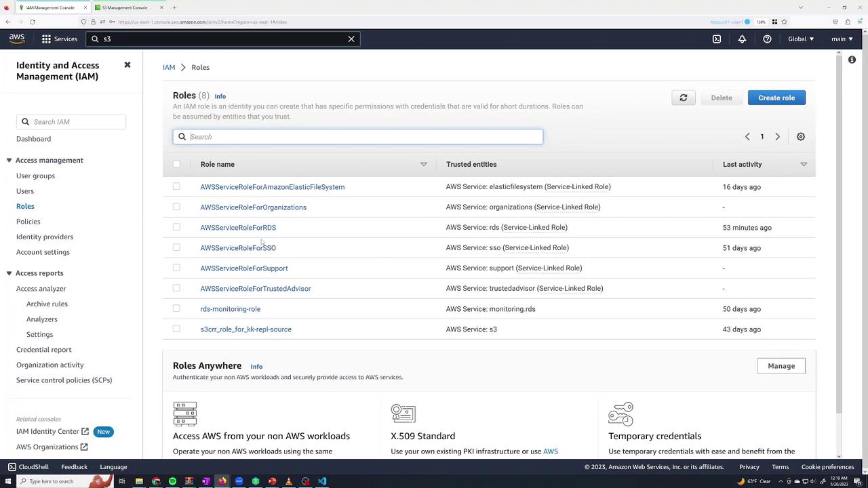Open the main account dropdown
The image size is (868, 488).
coord(842,39)
